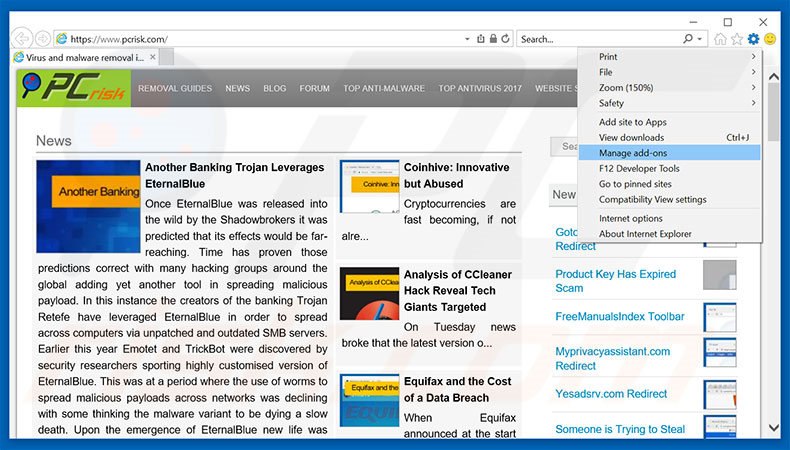Viewport: 790px width, 450px height.
Task: Open the BLOG navigation link
Action: [275, 88]
